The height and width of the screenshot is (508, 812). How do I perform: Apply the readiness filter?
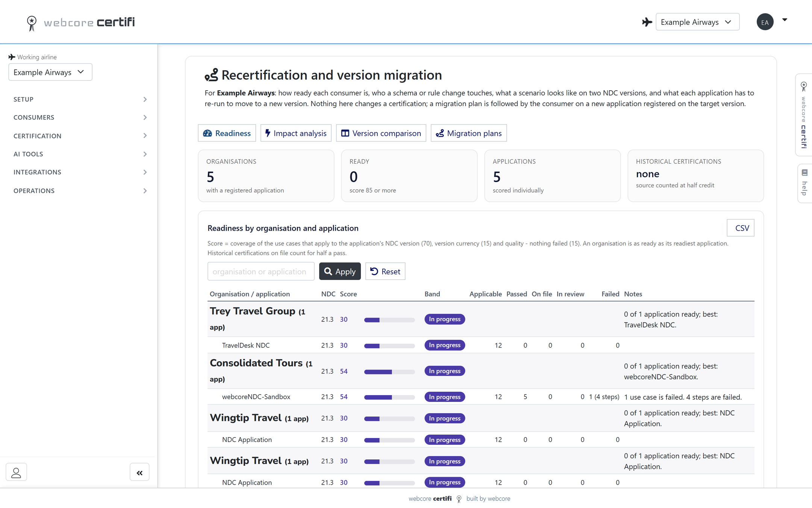(340, 271)
